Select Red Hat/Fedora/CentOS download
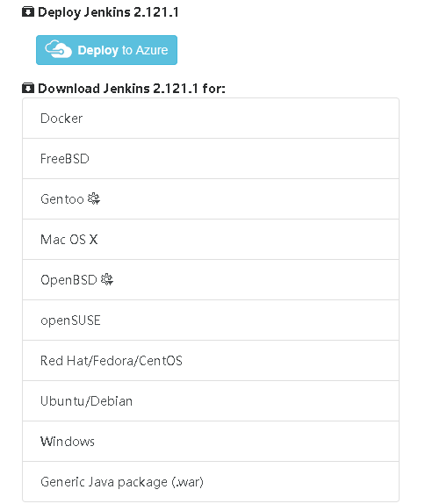 [x=211, y=361]
